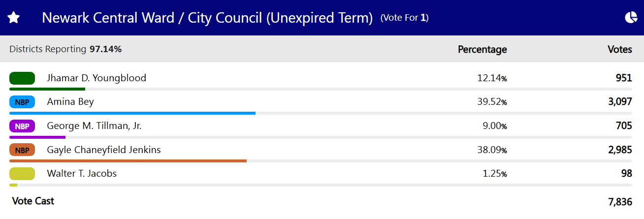Click Jhamar D. Youngblood's green party badge
Image resolution: width=644 pixels, height=219 pixels.
[x=22, y=78]
